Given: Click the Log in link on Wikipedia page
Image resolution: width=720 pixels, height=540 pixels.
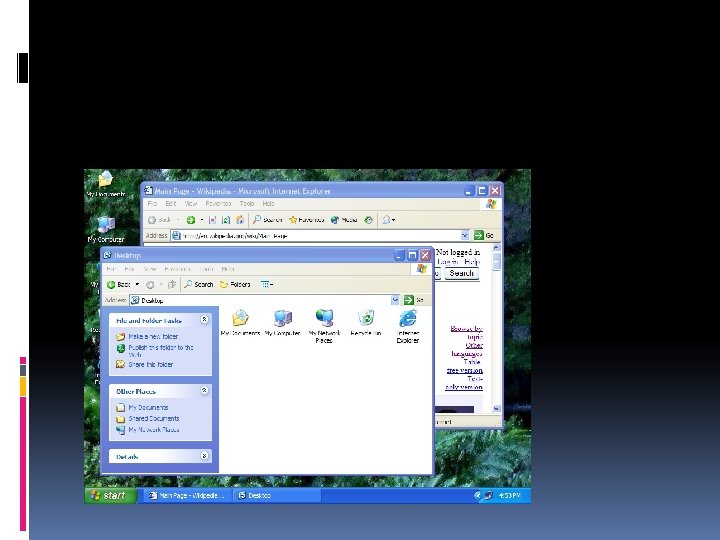Looking at the screenshot, I should point(448,262).
